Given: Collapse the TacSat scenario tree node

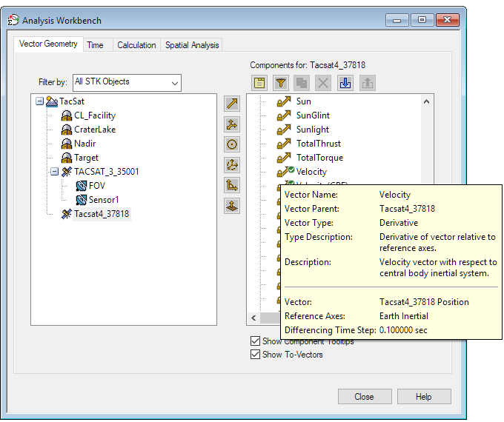Looking at the screenshot, I should click(40, 101).
